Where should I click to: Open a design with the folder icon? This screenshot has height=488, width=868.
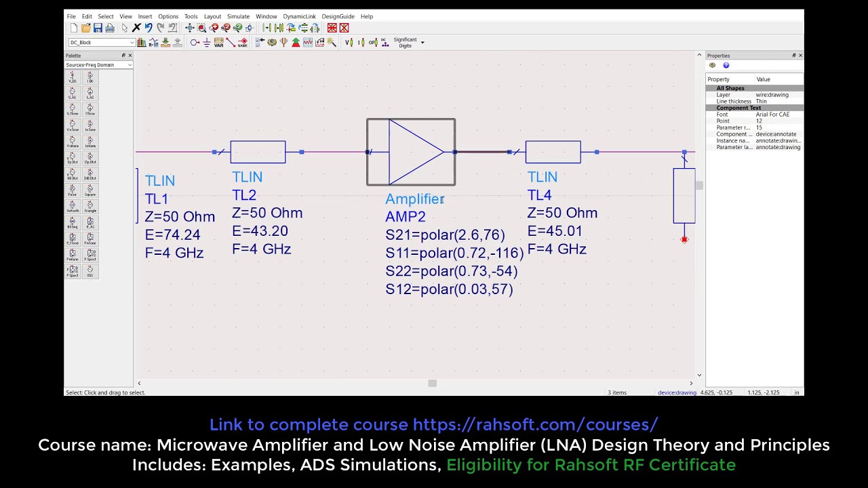[x=86, y=28]
